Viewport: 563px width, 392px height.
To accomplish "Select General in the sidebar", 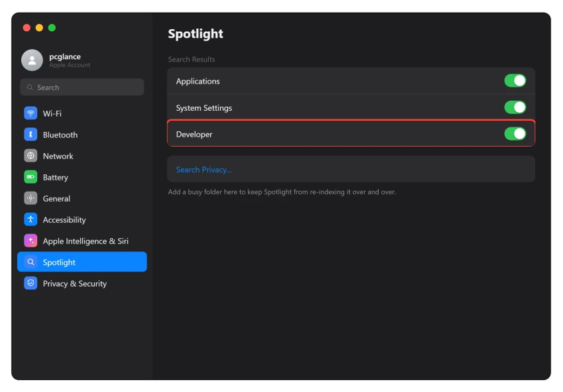I will coord(82,198).
